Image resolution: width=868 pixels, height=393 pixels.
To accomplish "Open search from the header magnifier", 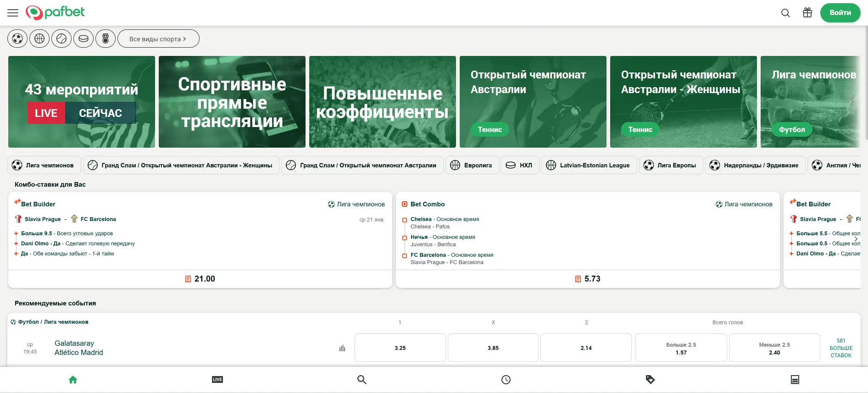I will [x=785, y=13].
